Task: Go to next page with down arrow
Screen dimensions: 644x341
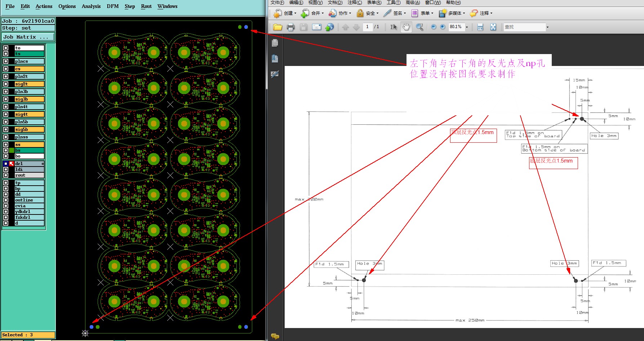Action: [x=356, y=27]
